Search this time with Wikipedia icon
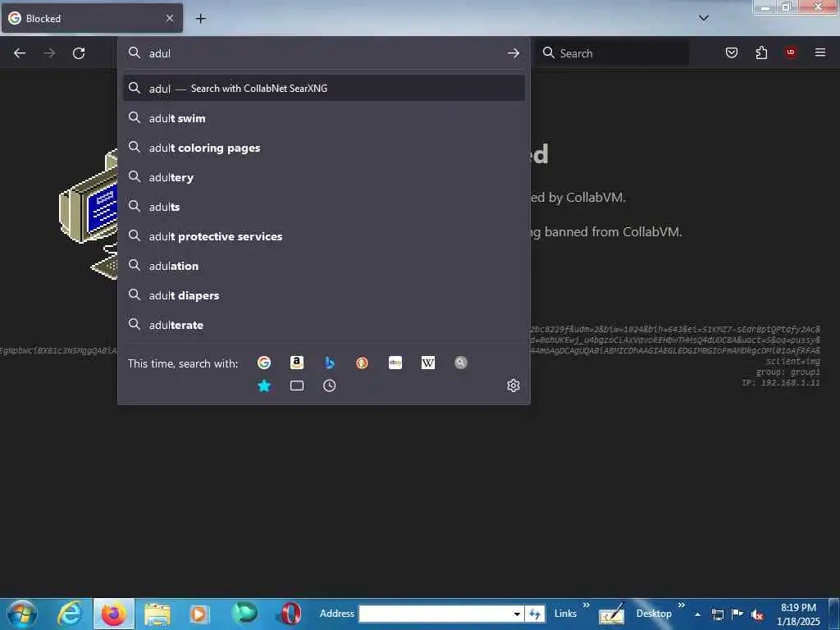Viewport: 840px width, 630px height. click(428, 363)
